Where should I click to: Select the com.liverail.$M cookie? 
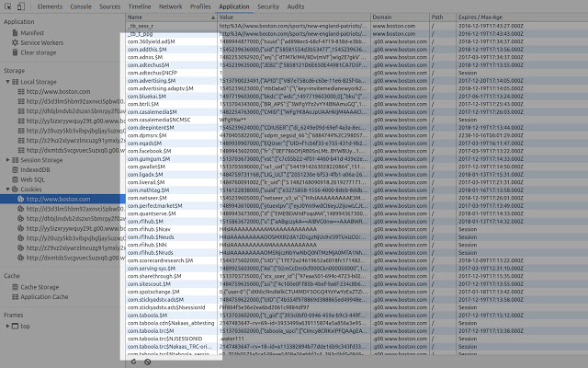pyautogui.click(x=146, y=182)
